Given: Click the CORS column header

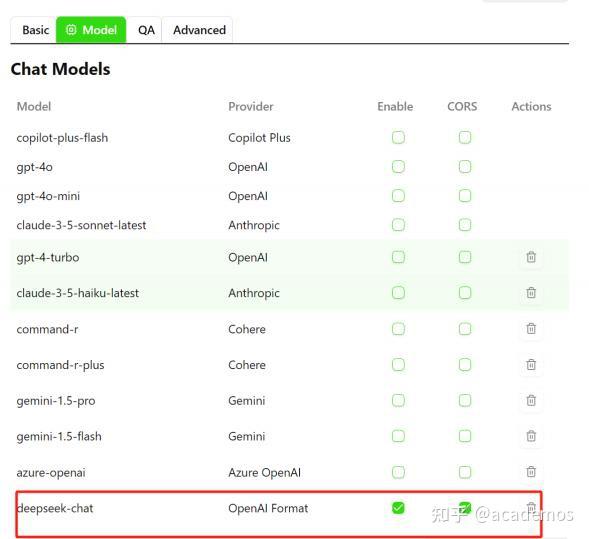Looking at the screenshot, I should pyautogui.click(x=462, y=107).
